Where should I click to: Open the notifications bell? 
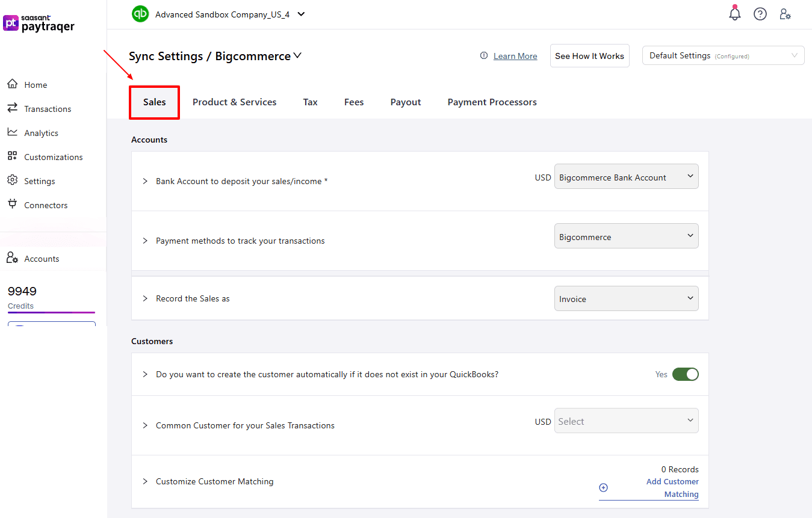[x=735, y=13]
